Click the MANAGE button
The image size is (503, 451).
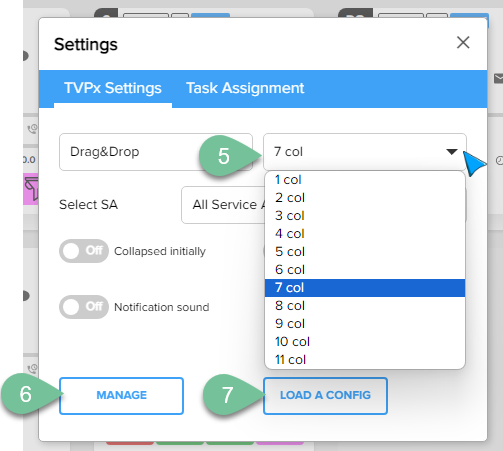[x=121, y=396]
